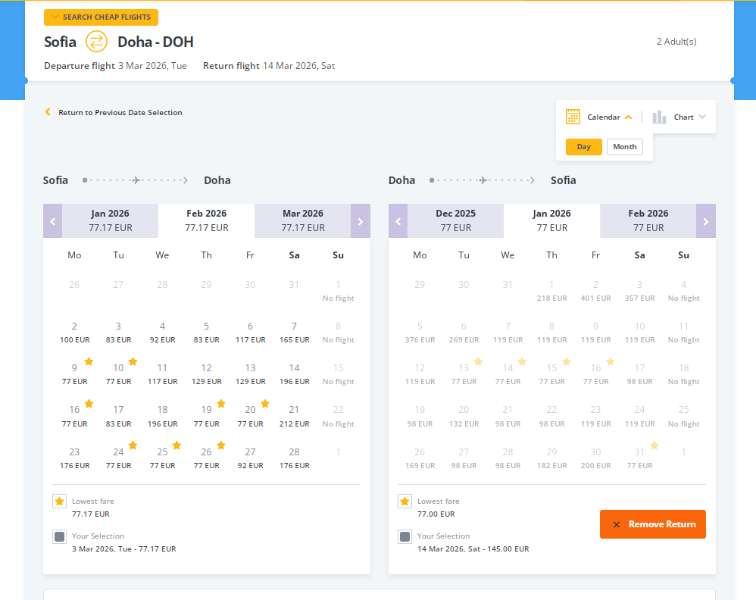Image resolution: width=756 pixels, height=600 pixels.
Task: Select Jan 2026 tab in return calendar
Action: [x=552, y=221]
